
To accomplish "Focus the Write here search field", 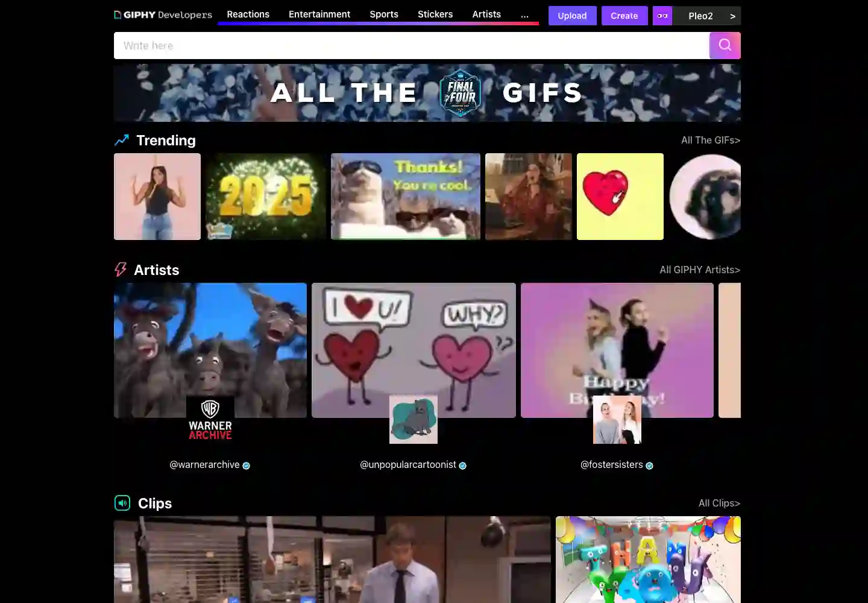I will (412, 45).
